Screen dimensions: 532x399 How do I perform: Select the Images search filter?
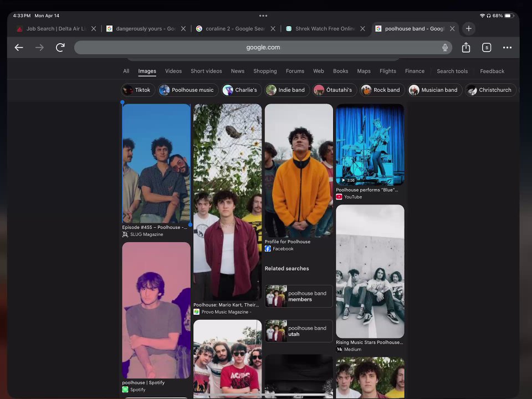pos(147,71)
